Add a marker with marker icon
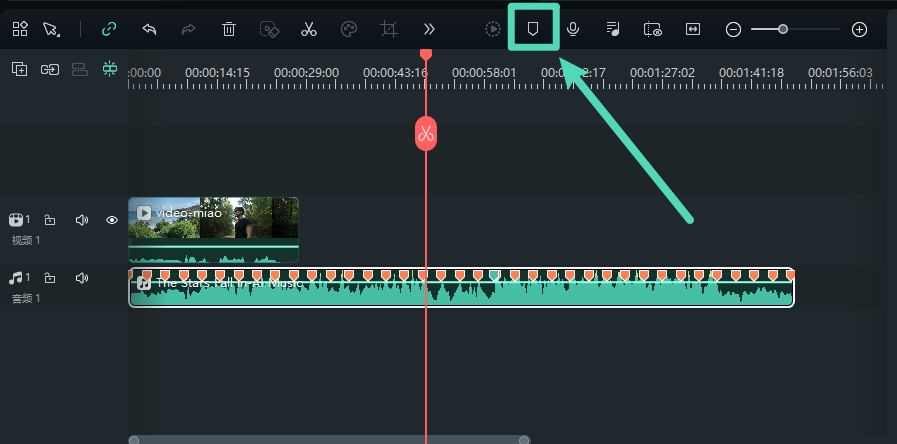Screen dimensions: 897x444 tap(533, 29)
